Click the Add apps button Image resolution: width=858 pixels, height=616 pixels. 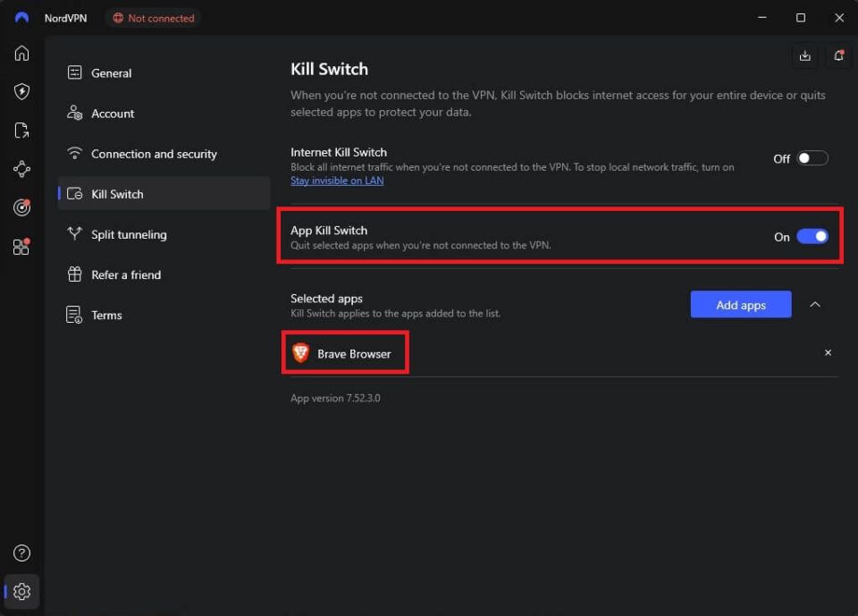[x=741, y=305]
